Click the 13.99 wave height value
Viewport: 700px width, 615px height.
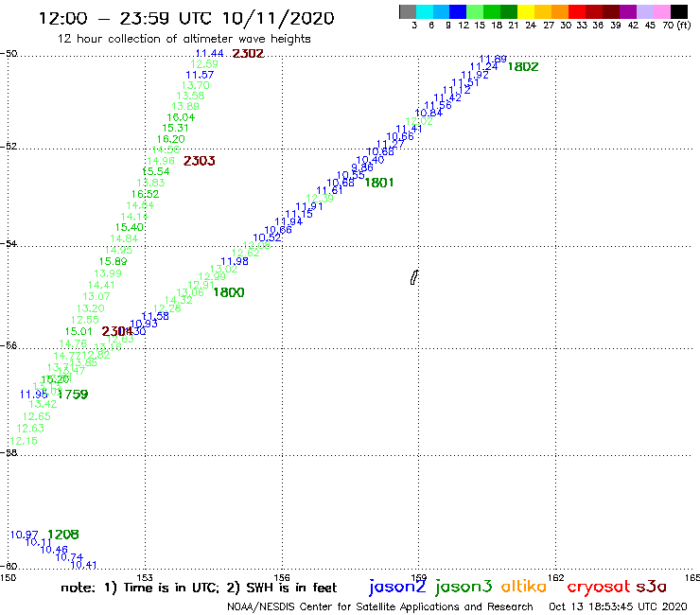(x=108, y=273)
